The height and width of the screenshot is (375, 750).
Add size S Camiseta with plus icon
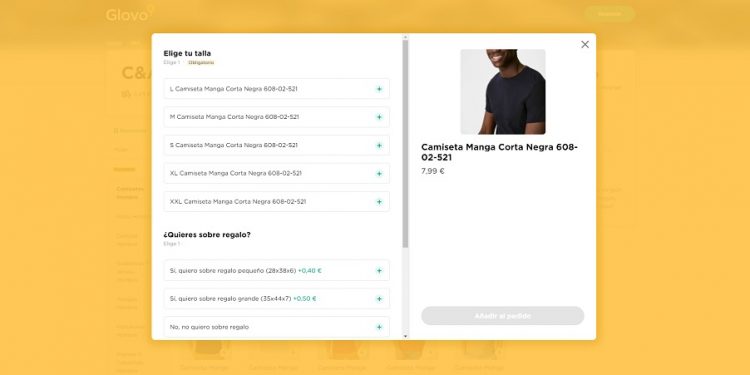[x=379, y=145]
